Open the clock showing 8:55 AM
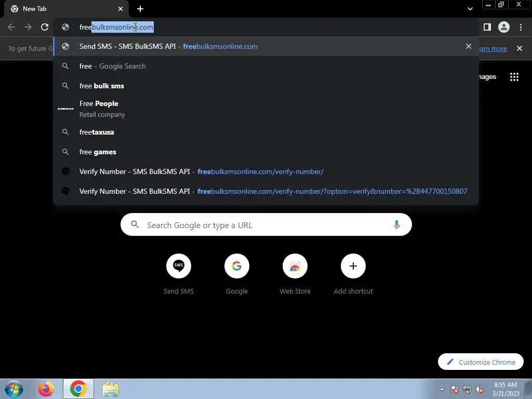The height and width of the screenshot is (399, 532). [506, 389]
